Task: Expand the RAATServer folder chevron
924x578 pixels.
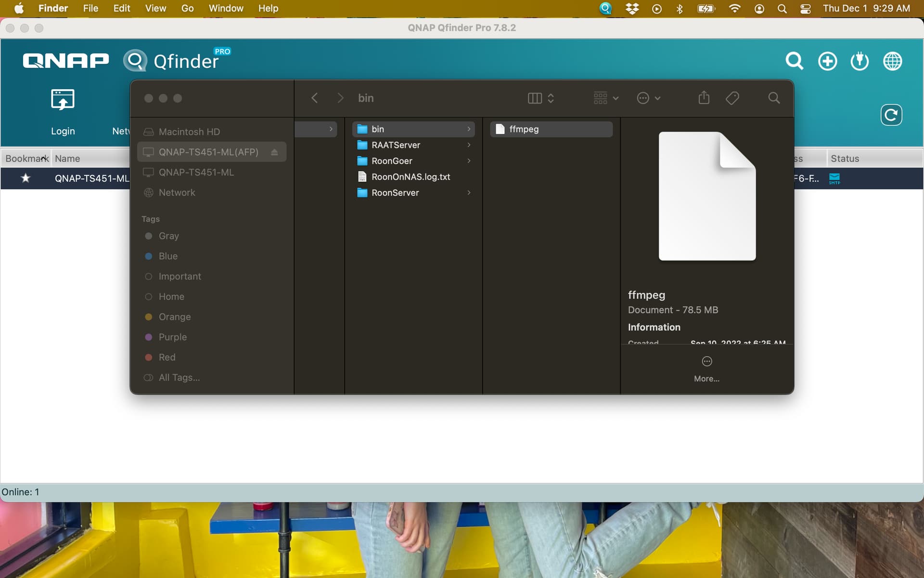Action: click(x=469, y=145)
